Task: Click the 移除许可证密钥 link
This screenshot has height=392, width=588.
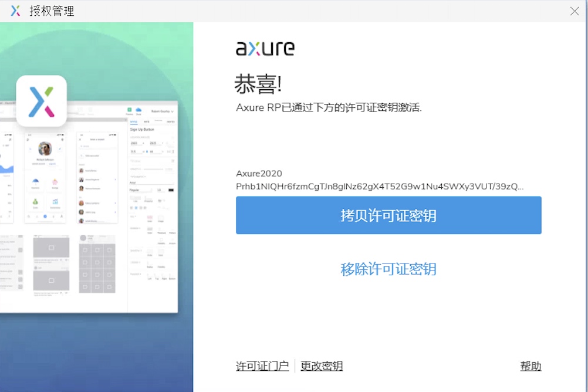Action: click(x=388, y=269)
